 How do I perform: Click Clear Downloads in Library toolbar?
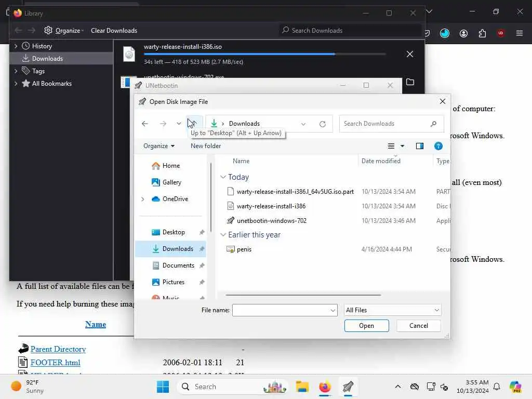(x=114, y=31)
